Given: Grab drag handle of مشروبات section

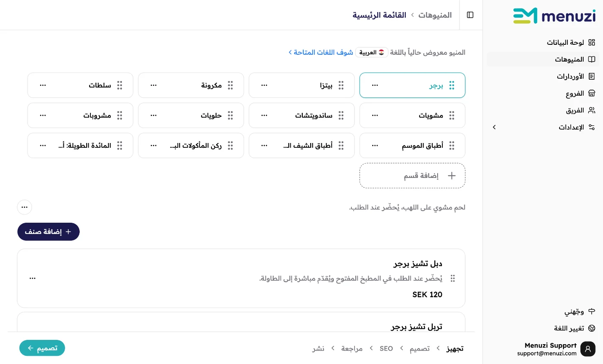Looking at the screenshot, I should (x=120, y=115).
